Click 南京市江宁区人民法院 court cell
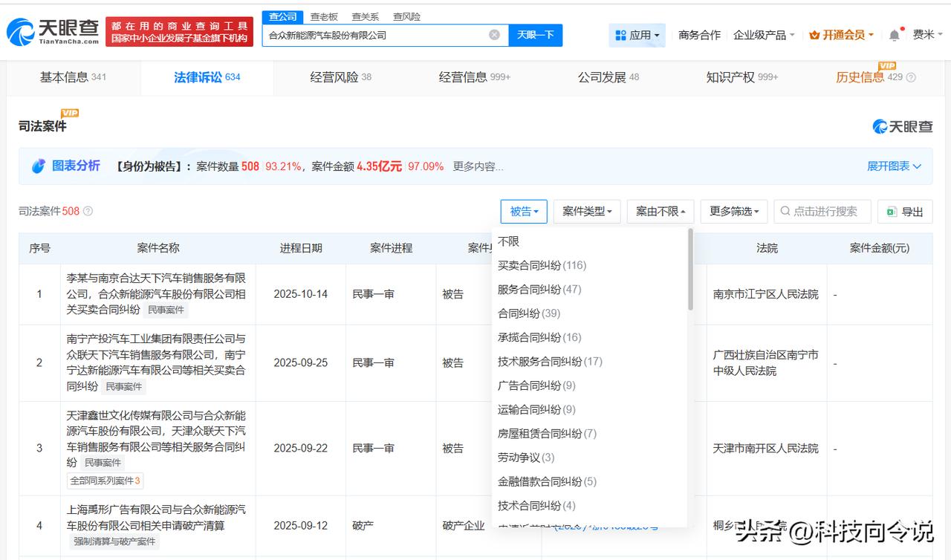 pos(766,294)
